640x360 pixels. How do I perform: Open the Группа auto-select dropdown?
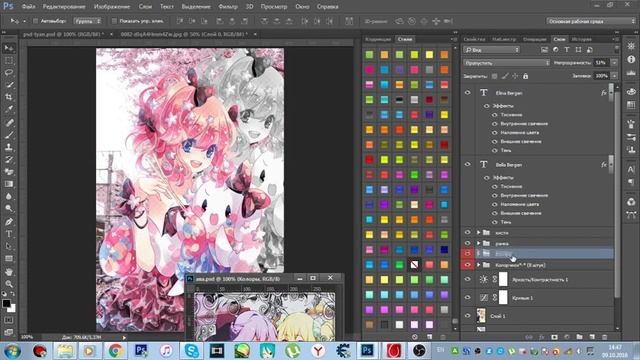pyautogui.click(x=88, y=21)
